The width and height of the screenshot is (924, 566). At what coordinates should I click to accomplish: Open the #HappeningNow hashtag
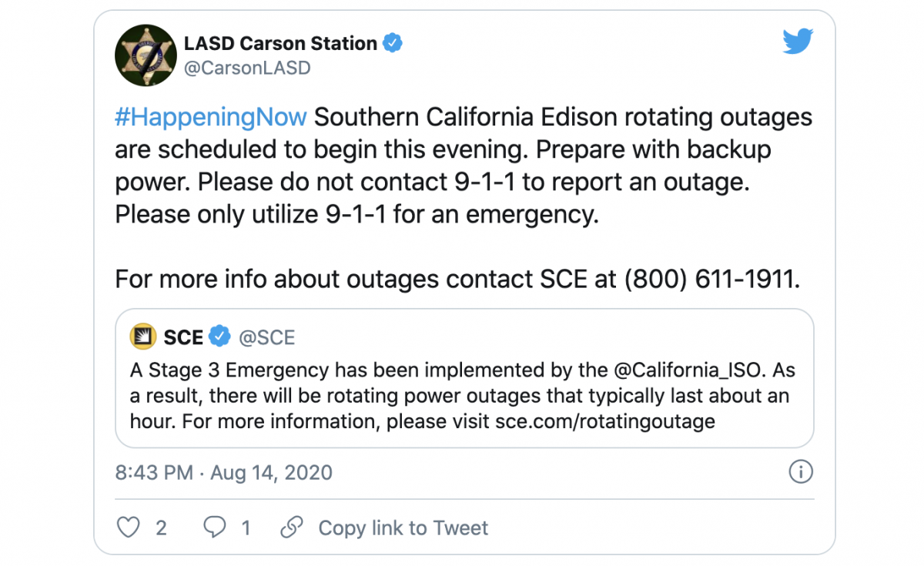[210, 118]
